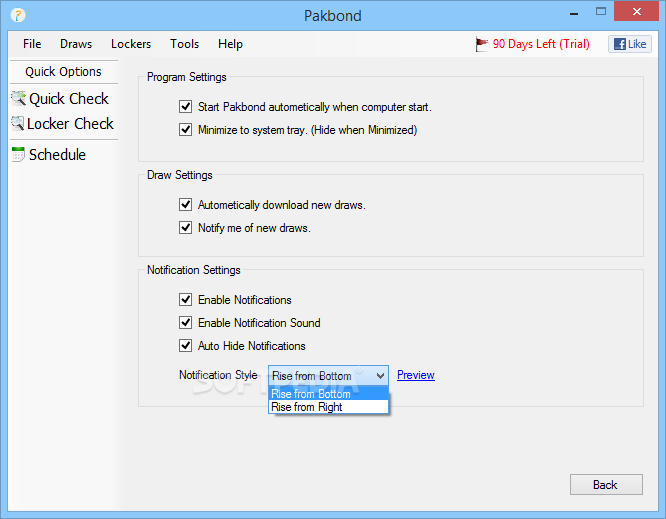Click the Locker Check magnifier icon
Image resolution: width=666 pixels, height=519 pixels.
point(17,124)
